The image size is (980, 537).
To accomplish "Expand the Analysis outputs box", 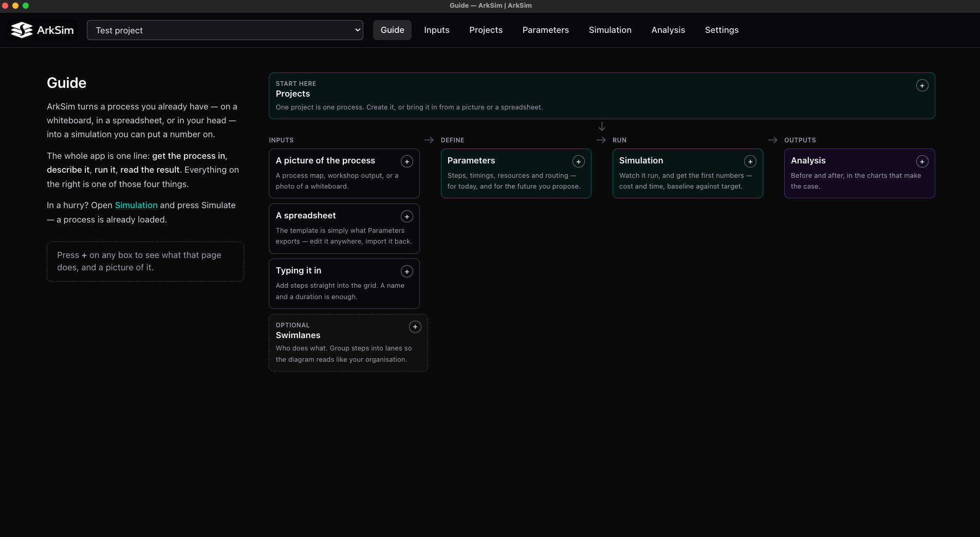I will (x=922, y=162).
